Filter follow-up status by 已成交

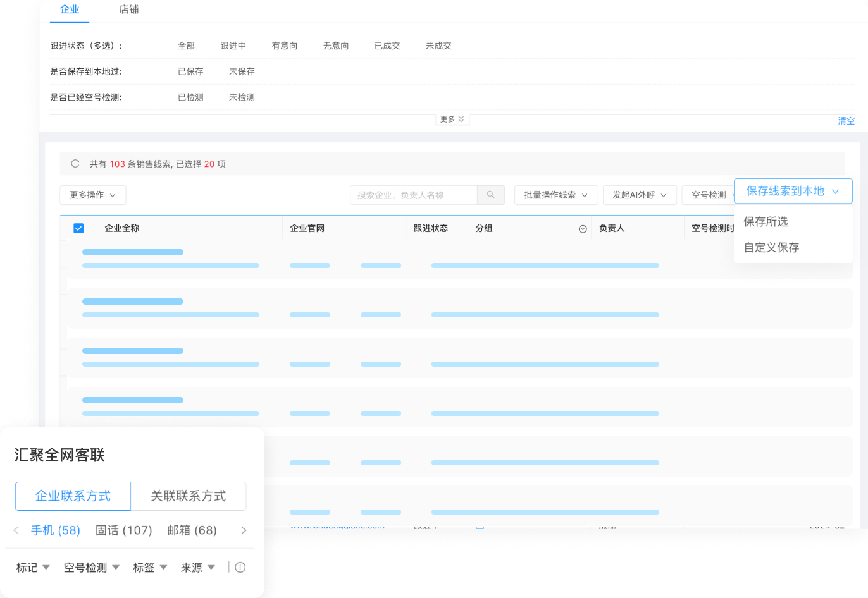(387, 46)
